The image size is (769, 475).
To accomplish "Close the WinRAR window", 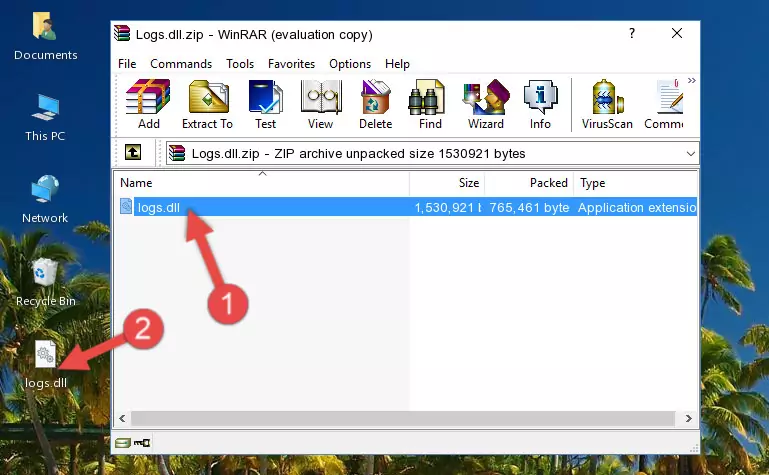I will 677,33.
